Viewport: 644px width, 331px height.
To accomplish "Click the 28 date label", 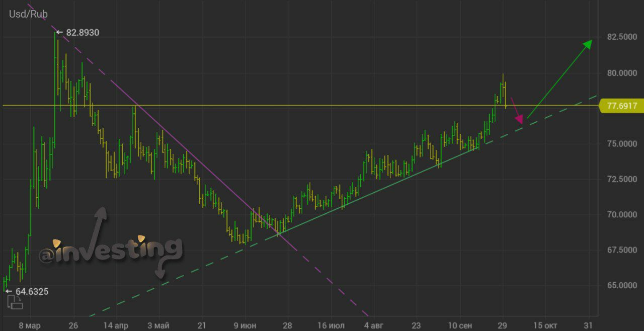I will (x=288, y=325).
